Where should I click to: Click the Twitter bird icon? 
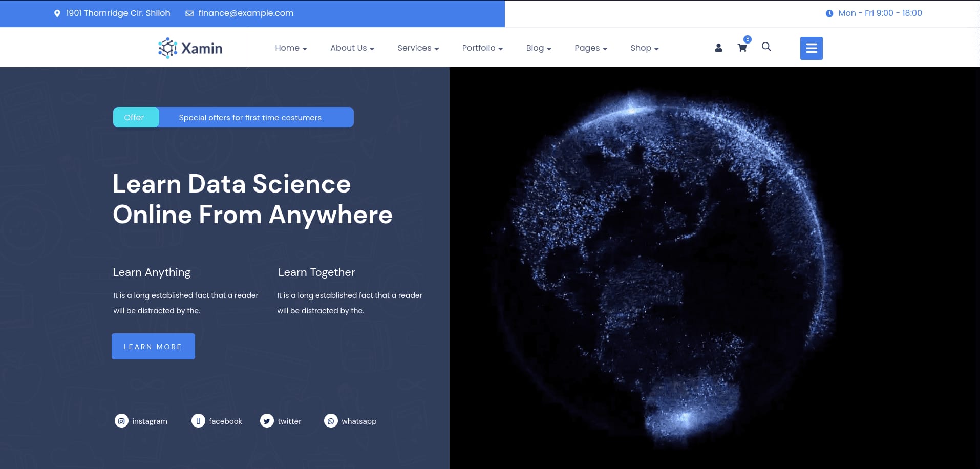coord(267,421)
